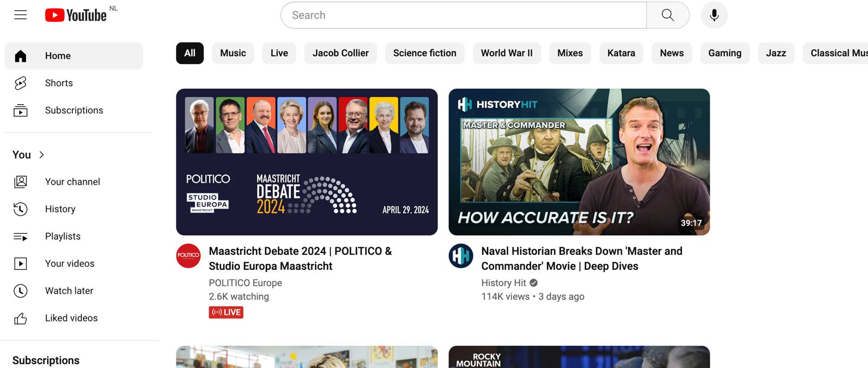Click the Your videos play icon

[x=21, y=263]
